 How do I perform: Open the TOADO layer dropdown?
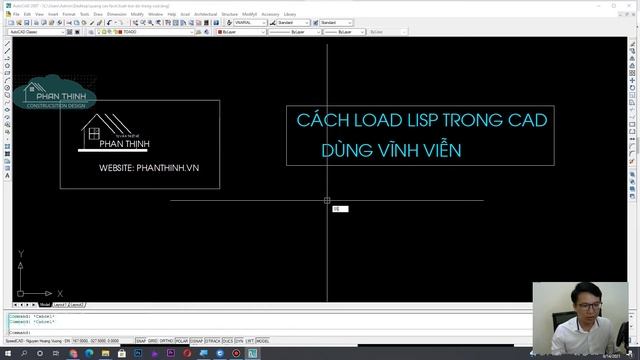tap(145, 32)
